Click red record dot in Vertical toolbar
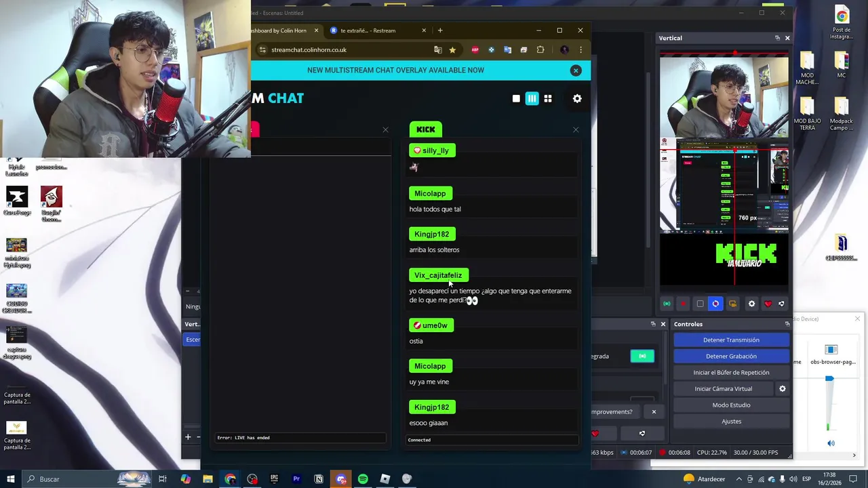This screenshot has width=868, height=488. pos(683,304)
